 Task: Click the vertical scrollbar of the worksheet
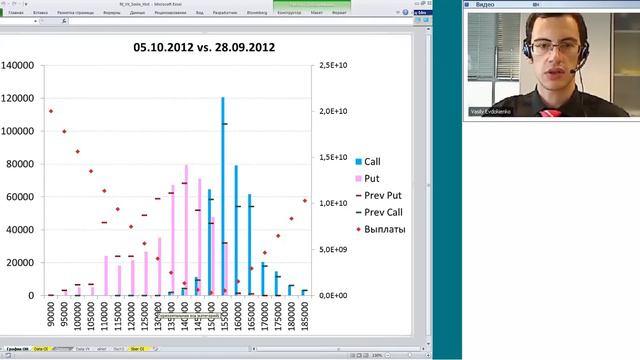click(428, 186)
